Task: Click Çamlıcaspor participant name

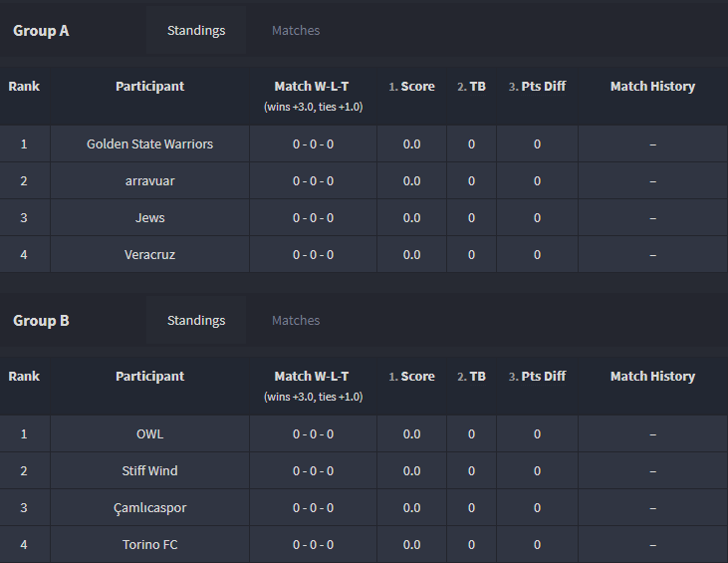Action: coord(149,508)
